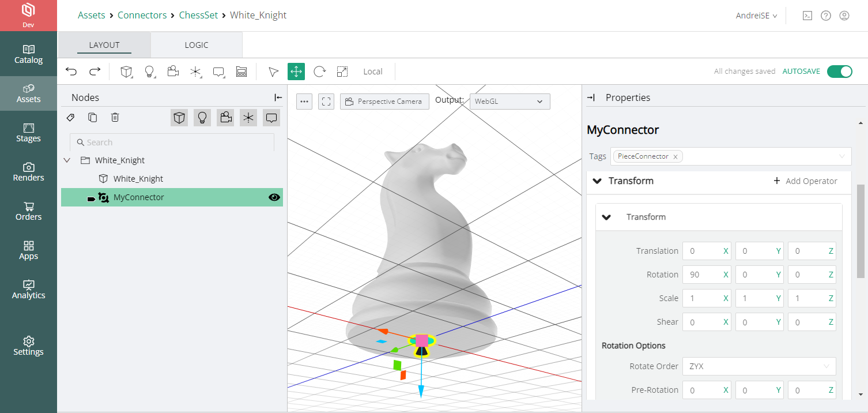This screenshot has height=413, width=868.
Task: Click Add Operator button
Action: [805, 181]
